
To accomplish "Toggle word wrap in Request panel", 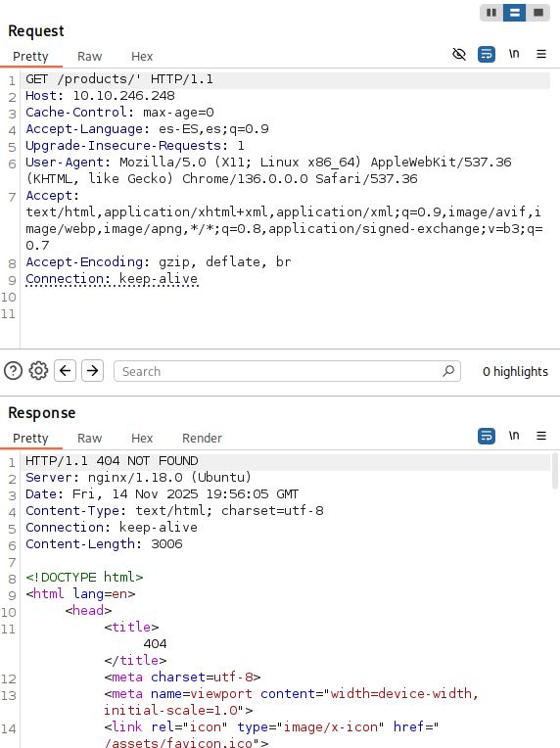I will tap(486, 54).
